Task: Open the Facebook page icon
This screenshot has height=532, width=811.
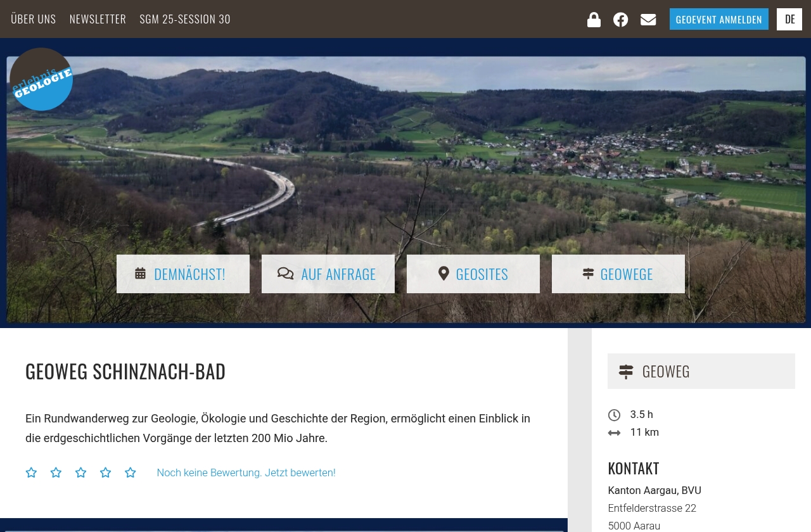Action: pos(621,19)
